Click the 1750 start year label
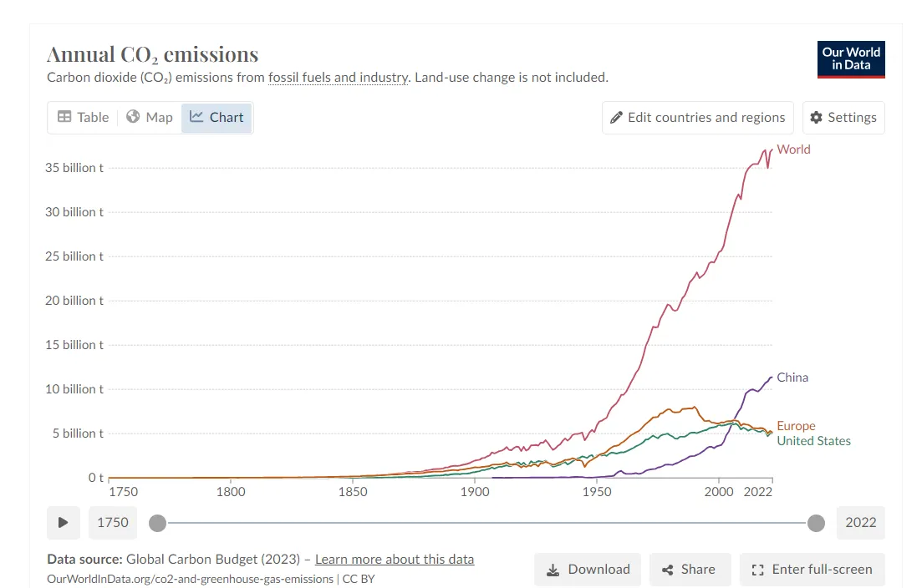Viewport: 922px width, 588px height. click(x=113, y=523)
